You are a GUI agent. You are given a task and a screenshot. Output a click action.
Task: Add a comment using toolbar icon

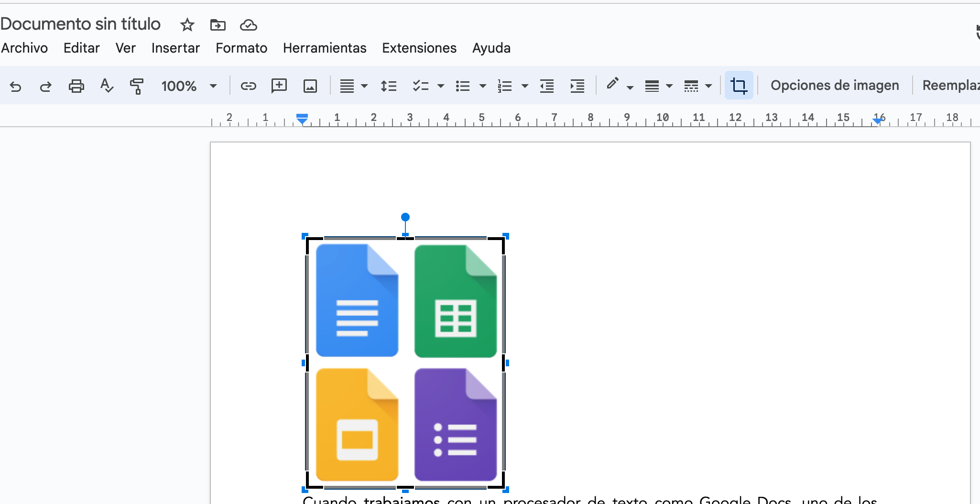coord(279,86)
